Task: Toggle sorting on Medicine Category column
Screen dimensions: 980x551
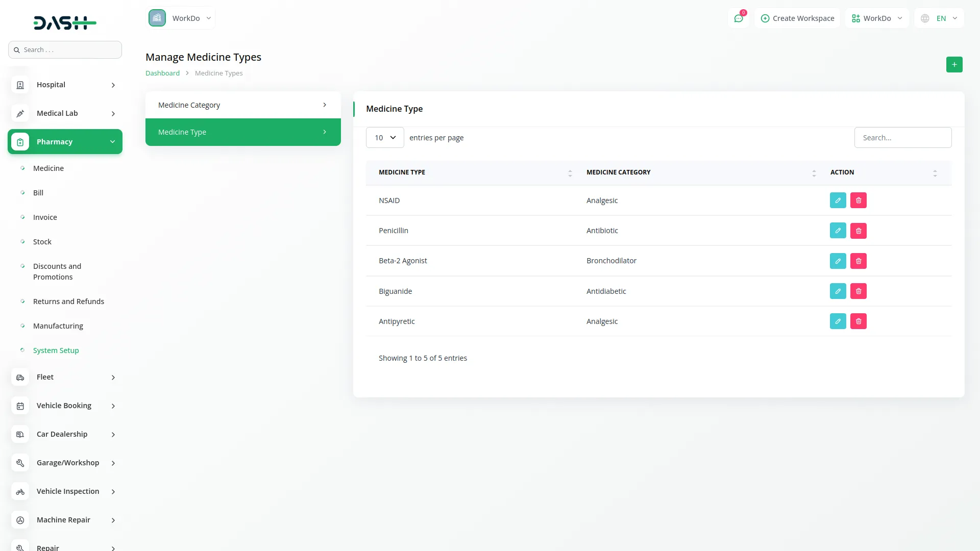Action: coord(814,173)
